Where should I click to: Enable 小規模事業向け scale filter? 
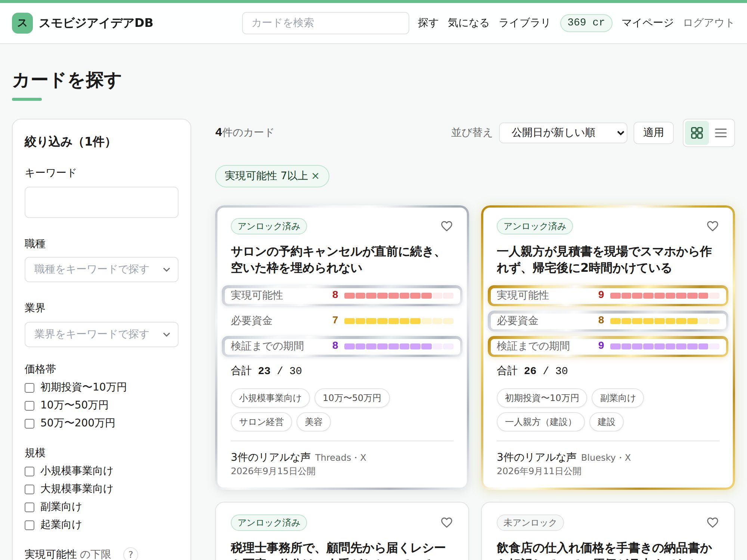pos(30,471)
